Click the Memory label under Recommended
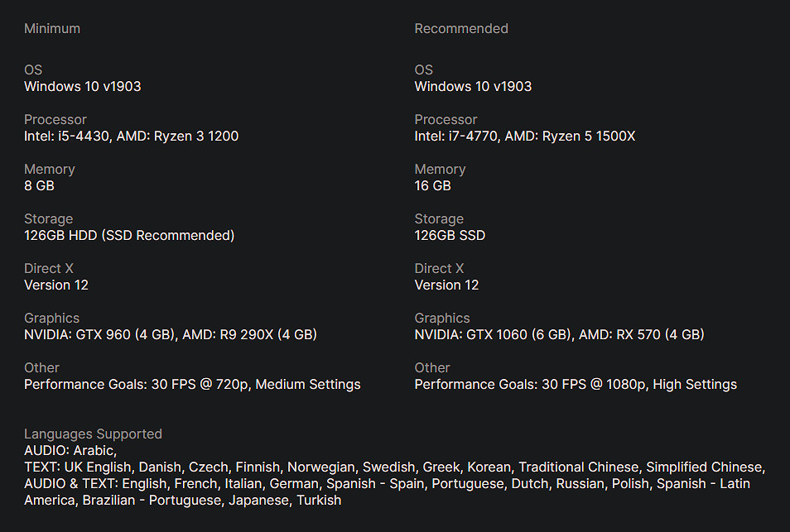The width and height of the screenshot is (790, 532). pyautogui.click(x=440, y=169)
